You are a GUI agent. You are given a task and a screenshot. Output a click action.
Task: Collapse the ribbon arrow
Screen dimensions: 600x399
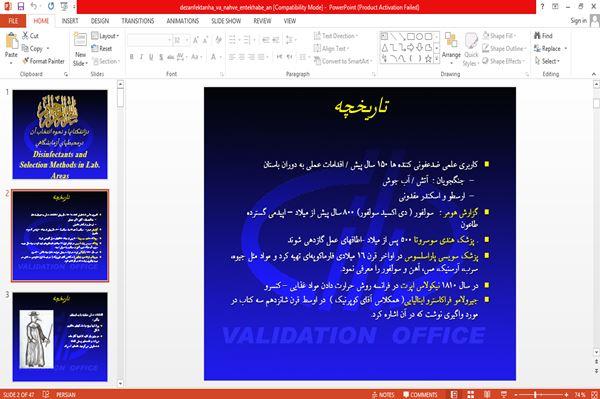(x=594, y=74)
